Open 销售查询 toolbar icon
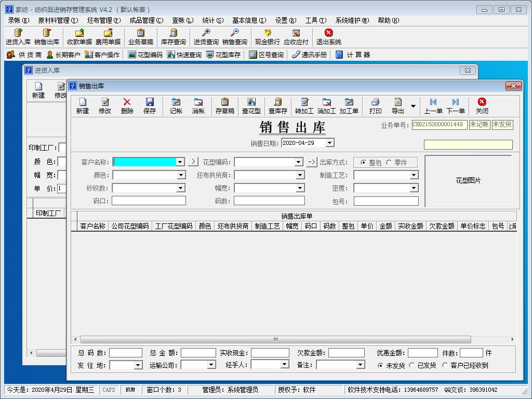The height and width of the screenshot is (399, 532). coord(234,37)
